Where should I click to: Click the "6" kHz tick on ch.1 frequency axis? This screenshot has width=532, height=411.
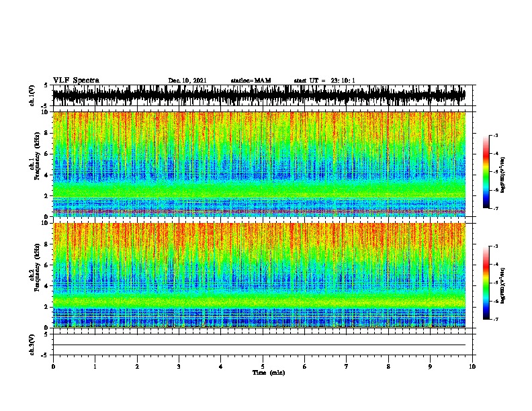click(x=47, y=154)
